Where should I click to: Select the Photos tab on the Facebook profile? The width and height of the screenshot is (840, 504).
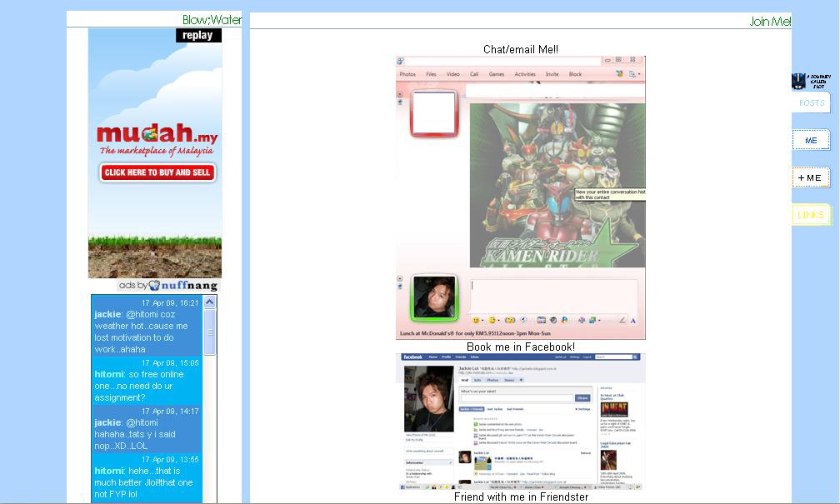(492, 380)
